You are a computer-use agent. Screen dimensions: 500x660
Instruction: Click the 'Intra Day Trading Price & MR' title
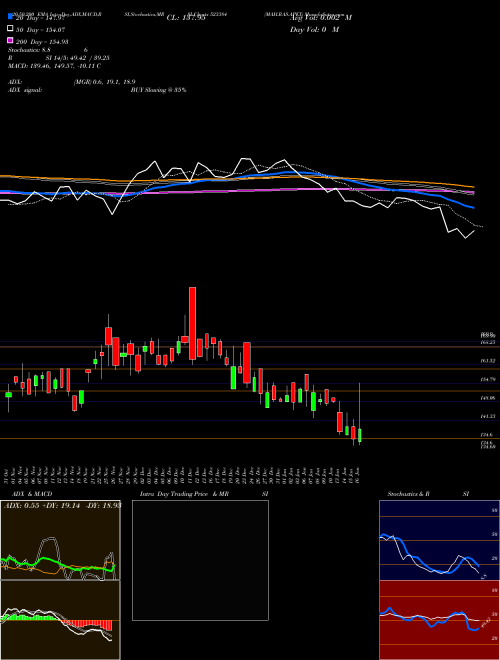[184, 494]
